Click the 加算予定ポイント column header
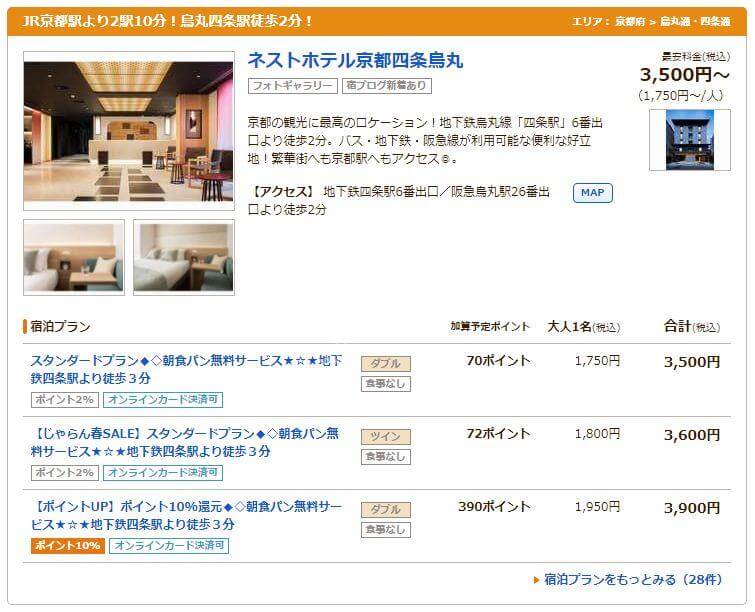The height and width of the screenshot is (612, 755). coord(490,326)
